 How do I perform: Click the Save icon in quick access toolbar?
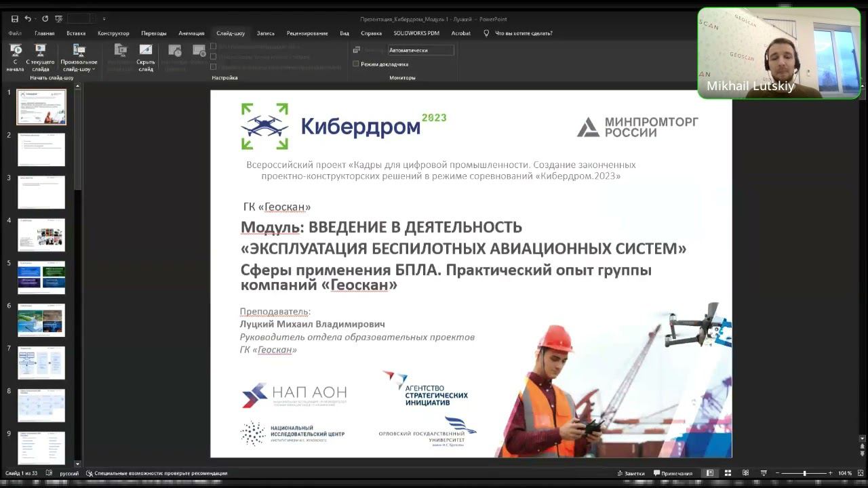pyautogui.click(x=15, y=19)
